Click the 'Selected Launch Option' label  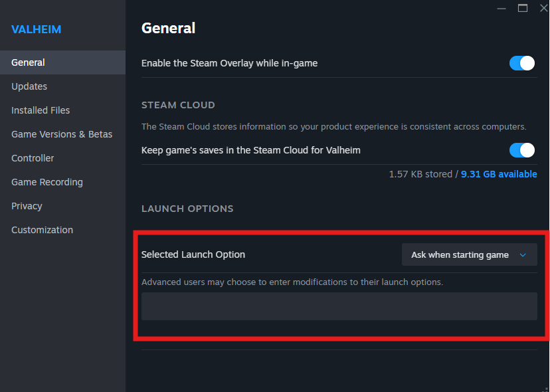pyautogui.click(x=193, y=254)
